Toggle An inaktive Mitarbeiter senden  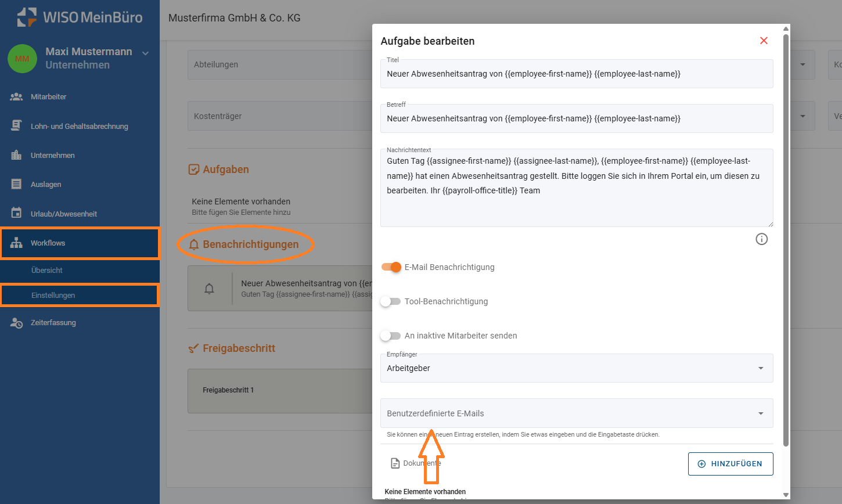pyautogui.click(x=390, y=336)
